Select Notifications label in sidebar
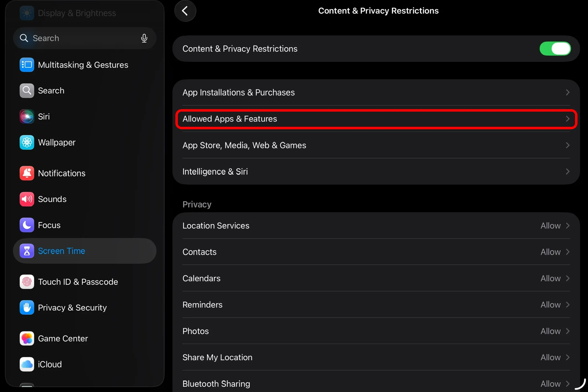The image size is (588, 392). [62, 173]
